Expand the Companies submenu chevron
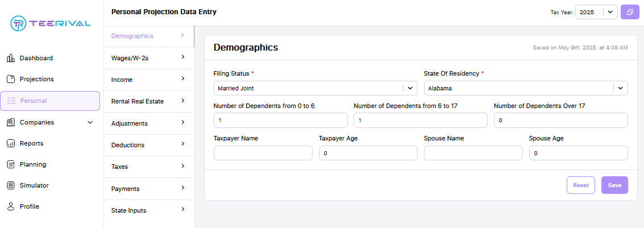Screen dimensions: 644x228 pyautogui.click(x=90, y=122)
